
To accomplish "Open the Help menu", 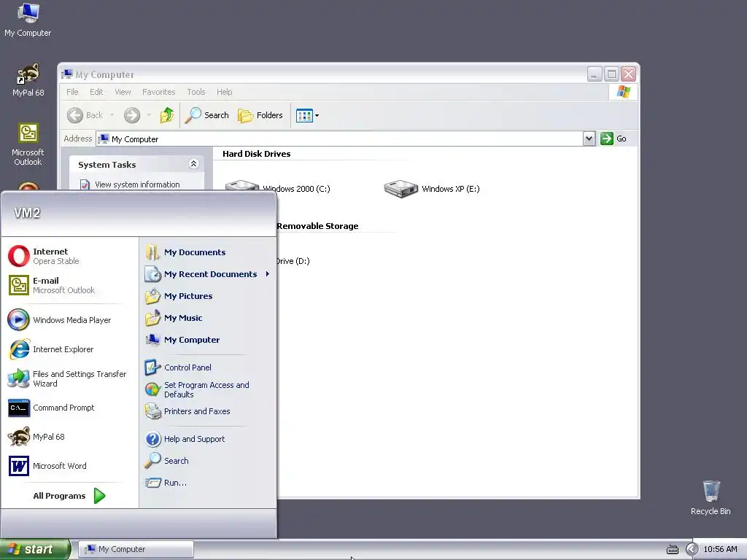I will 225,92.
